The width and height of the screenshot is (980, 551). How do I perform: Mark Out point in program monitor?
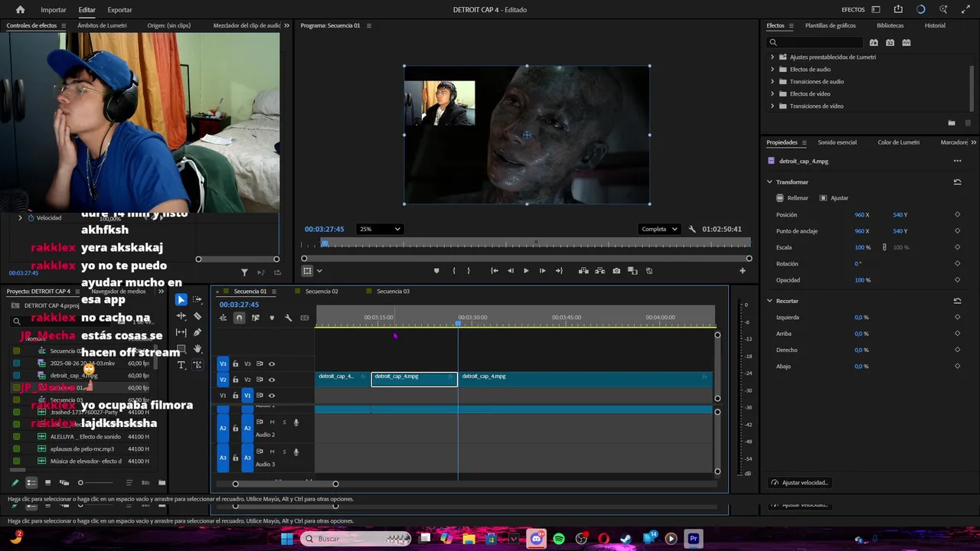tap(469, 271)
